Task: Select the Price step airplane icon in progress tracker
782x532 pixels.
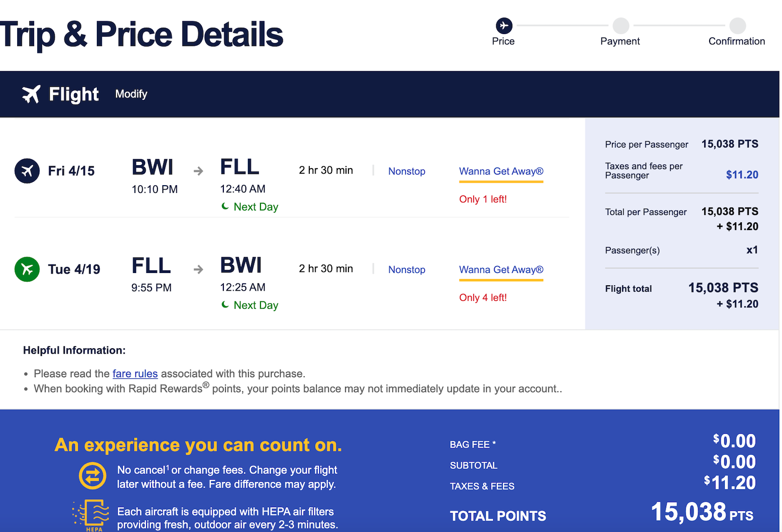Action: 503,26
